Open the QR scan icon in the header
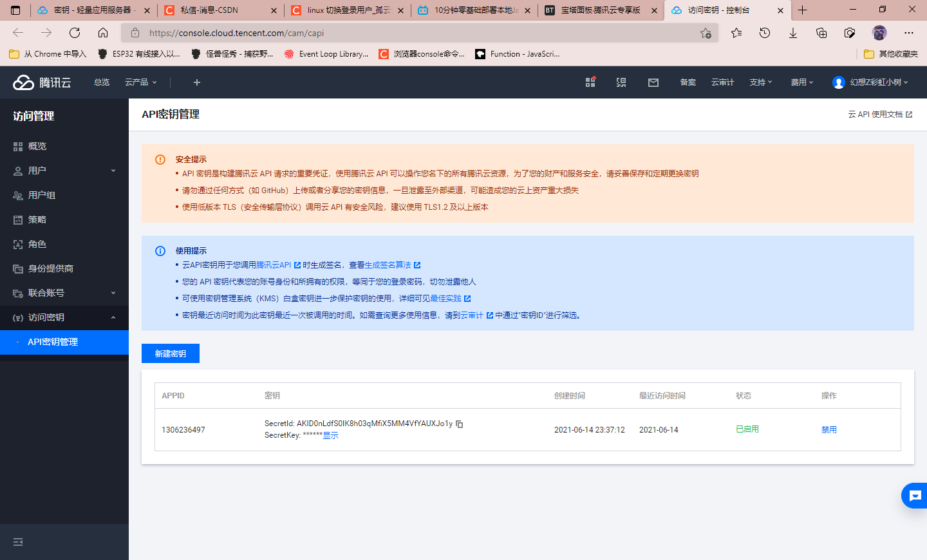 coord(621,82)
